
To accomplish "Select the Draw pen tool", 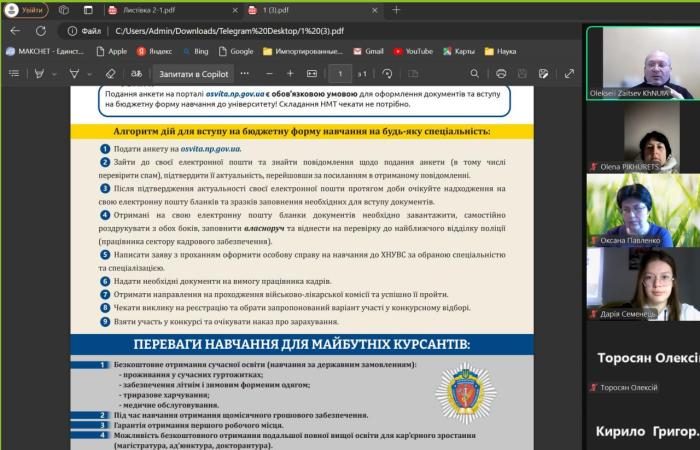I will pos(39,73).
